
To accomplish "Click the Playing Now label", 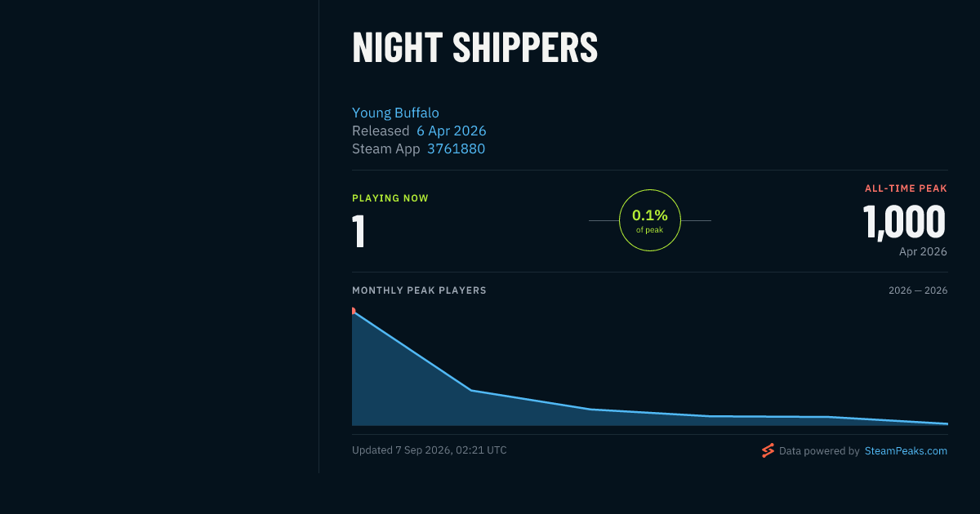I will click(x=390, y=198).
